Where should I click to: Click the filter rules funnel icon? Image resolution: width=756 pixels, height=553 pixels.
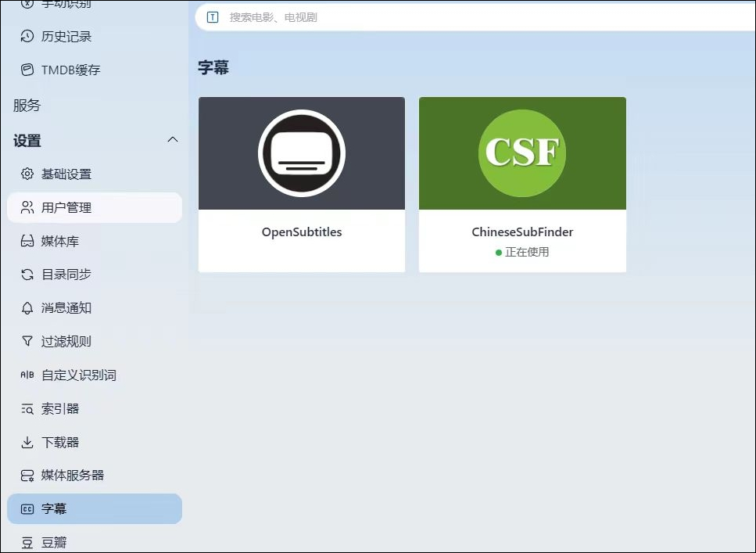pos(27,342)
